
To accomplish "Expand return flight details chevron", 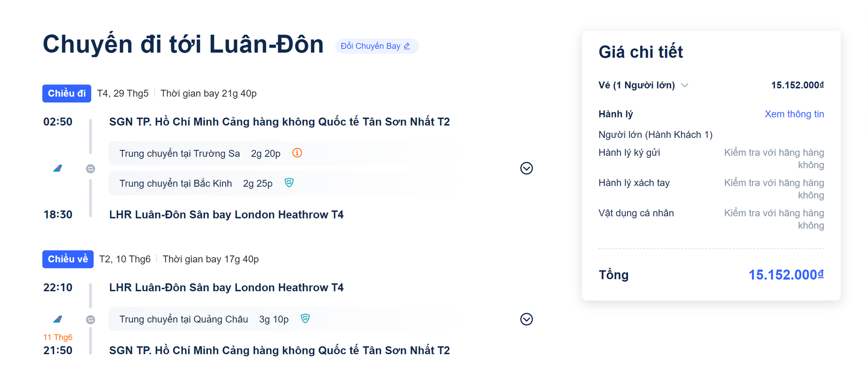I will tap(526, 319).
